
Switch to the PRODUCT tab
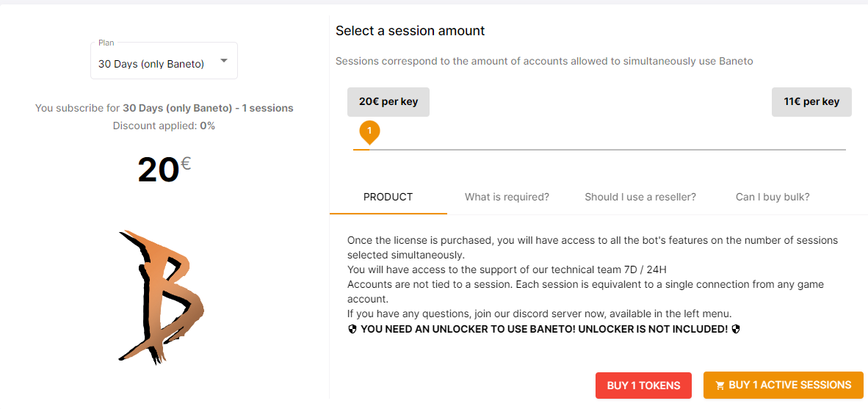tap(388, 197)
